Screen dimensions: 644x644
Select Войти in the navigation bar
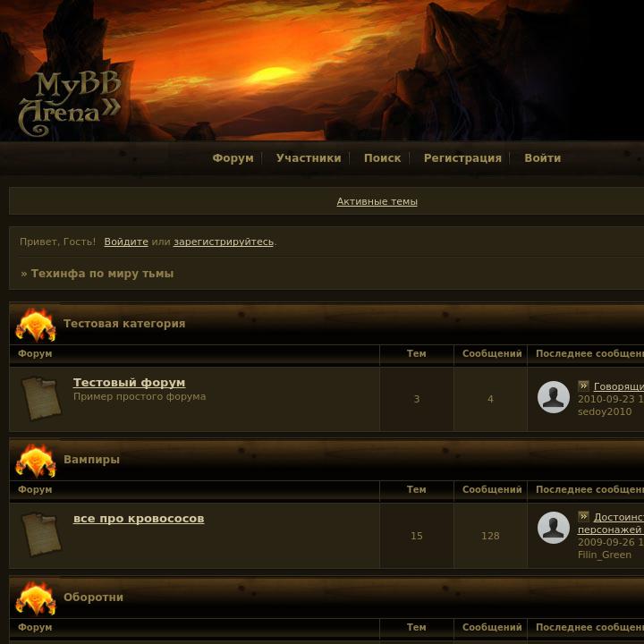[x=543, y=158]
